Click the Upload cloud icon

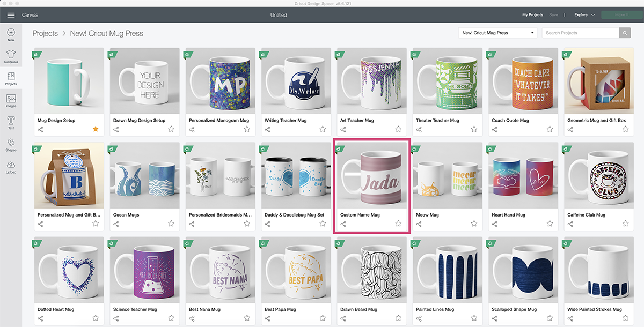(11, 165)
